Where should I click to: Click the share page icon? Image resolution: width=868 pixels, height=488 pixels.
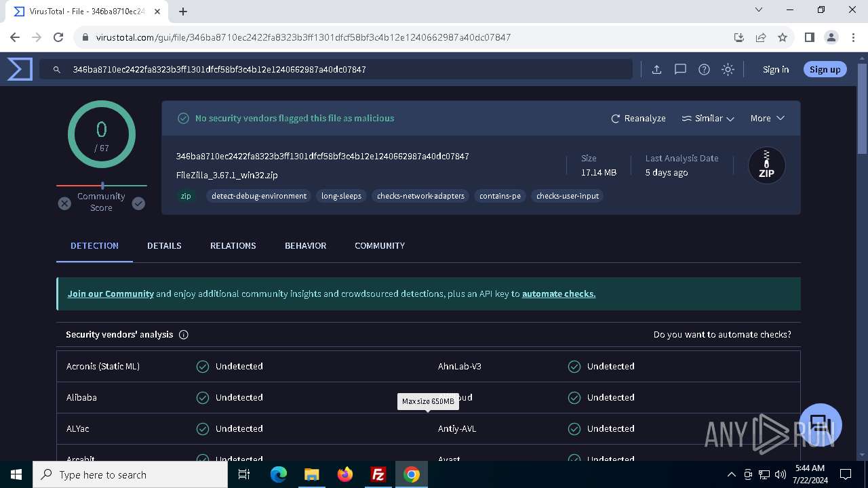pyautogui.click(x=761, y=37)
